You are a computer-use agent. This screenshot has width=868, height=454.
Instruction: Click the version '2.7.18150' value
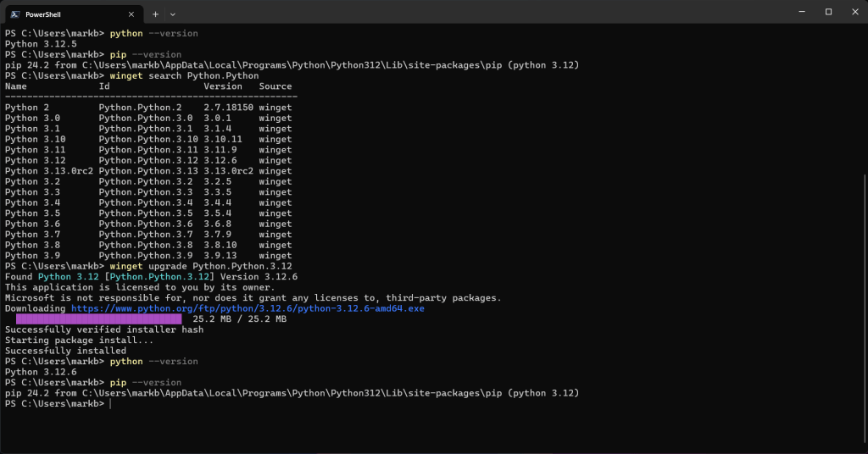tap(228, 108)
